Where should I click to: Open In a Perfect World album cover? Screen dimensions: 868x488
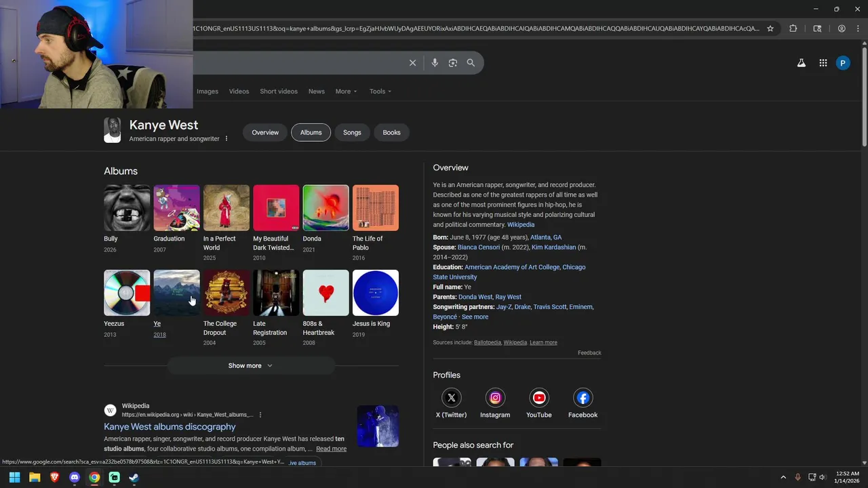coord(226,208)
